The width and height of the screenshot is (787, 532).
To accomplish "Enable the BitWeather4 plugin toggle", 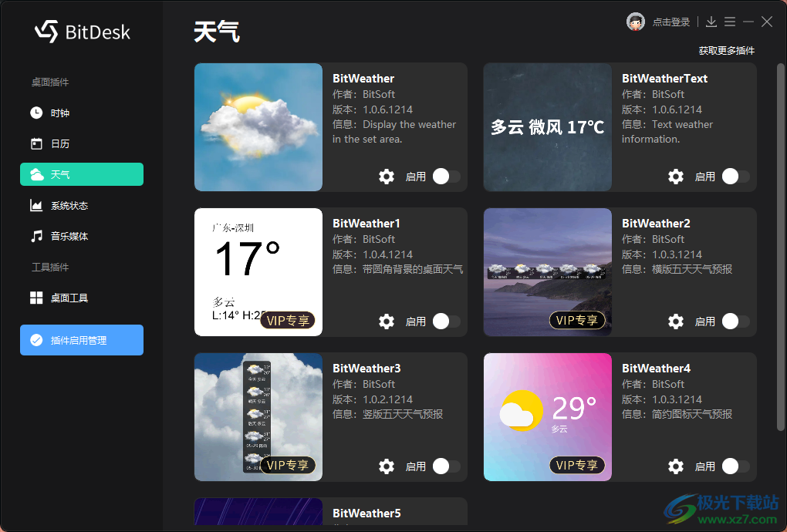I will 735,466.
